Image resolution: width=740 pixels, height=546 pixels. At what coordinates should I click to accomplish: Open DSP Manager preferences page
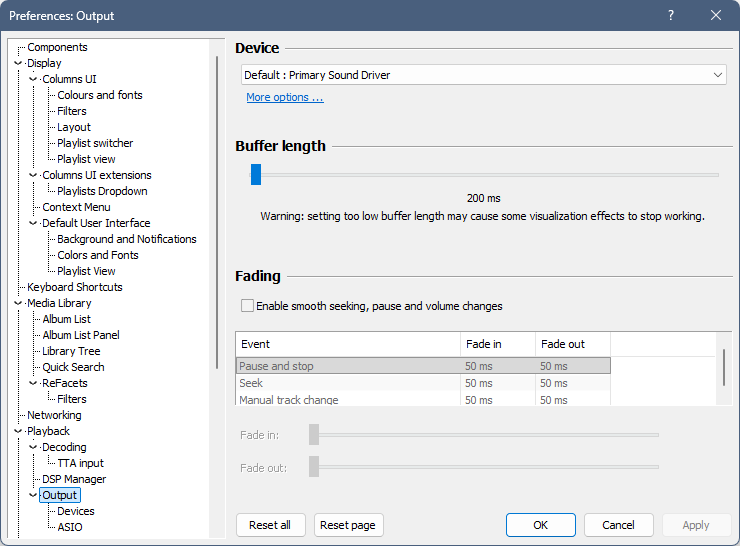pos(74,479)
